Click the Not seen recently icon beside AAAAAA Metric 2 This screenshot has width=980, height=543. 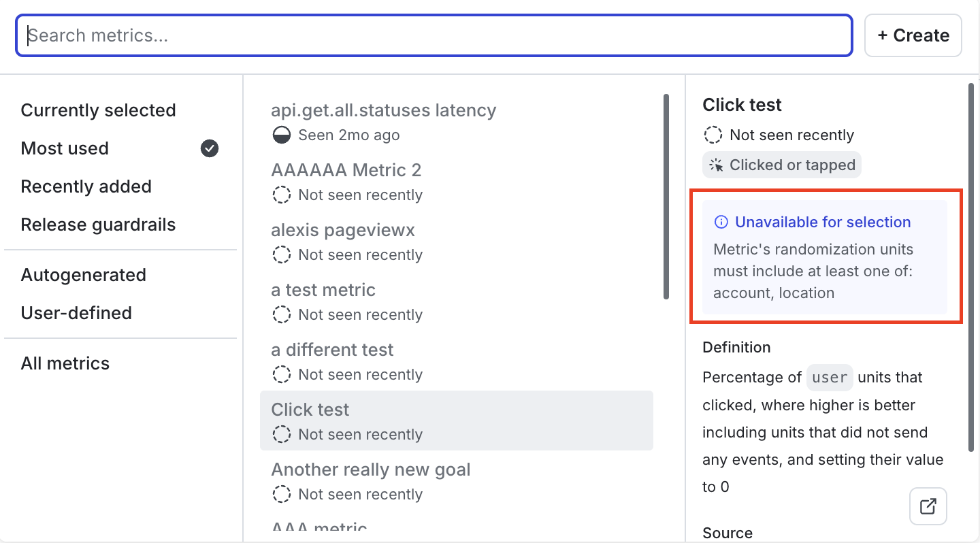(282, 195)
